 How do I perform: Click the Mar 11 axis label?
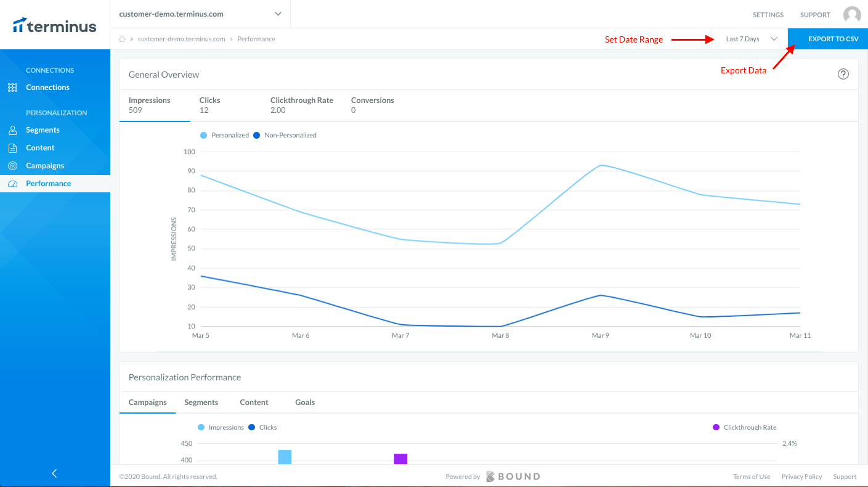800,335
